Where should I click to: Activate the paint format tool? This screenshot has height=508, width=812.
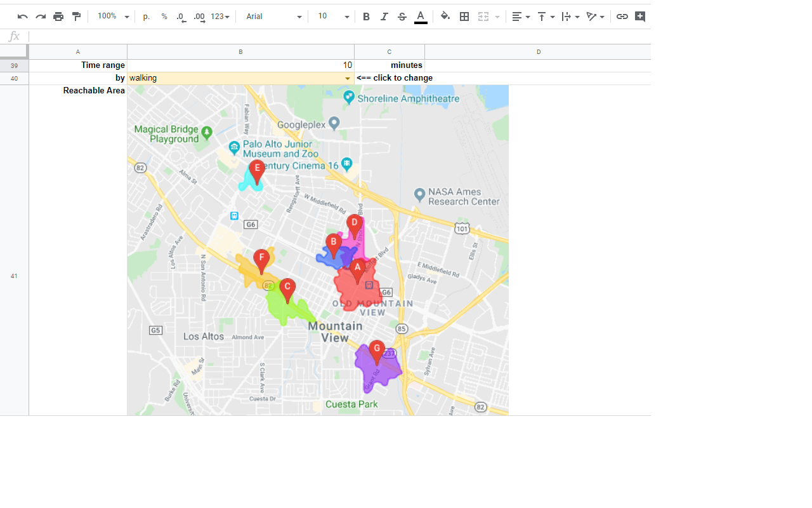(x=76, y=17)
